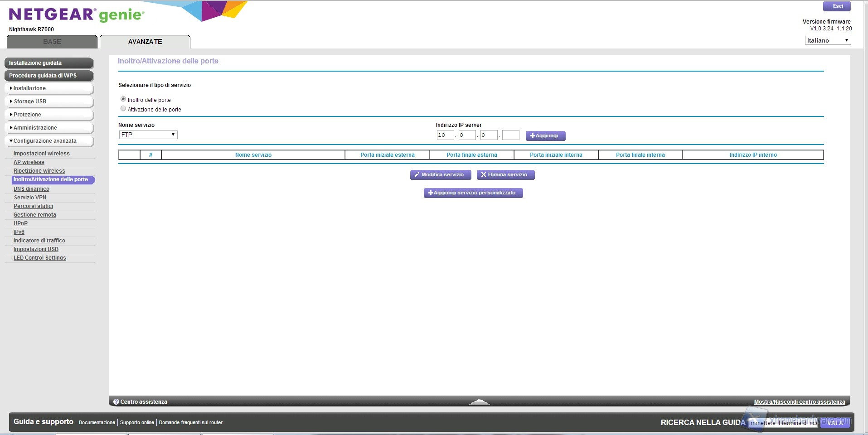The image size is (868, 435).
Task: Add a custom service with Aggiungi servizio personalizzato
Action: pos(473,193)
